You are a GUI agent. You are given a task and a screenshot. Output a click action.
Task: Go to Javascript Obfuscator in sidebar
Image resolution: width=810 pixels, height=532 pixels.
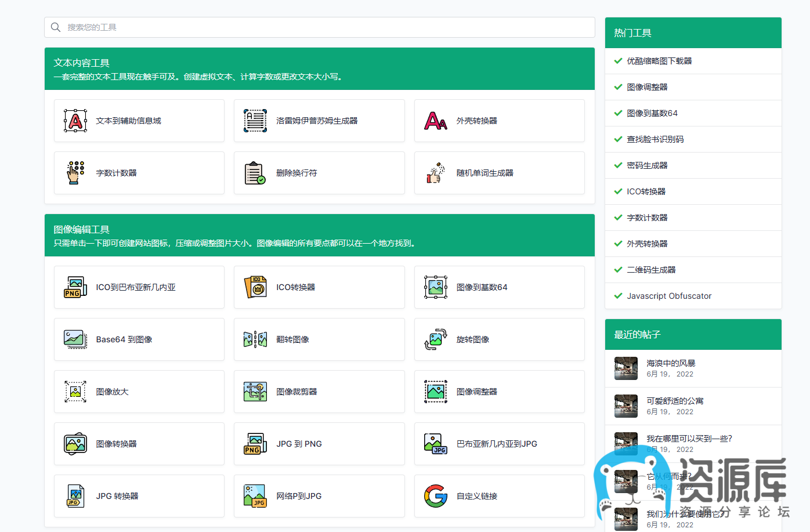pyautogui.click(x=669, y=296)
